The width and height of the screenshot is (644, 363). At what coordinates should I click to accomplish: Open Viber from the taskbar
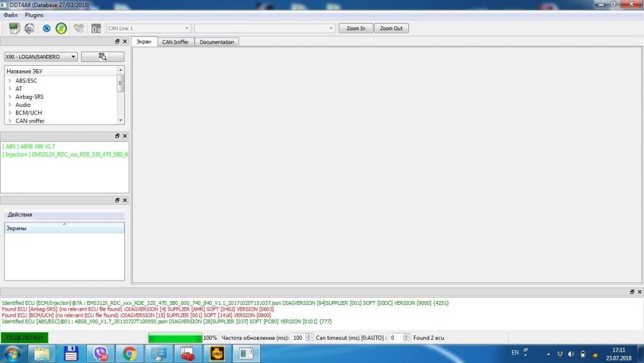[x=100, y=354]
